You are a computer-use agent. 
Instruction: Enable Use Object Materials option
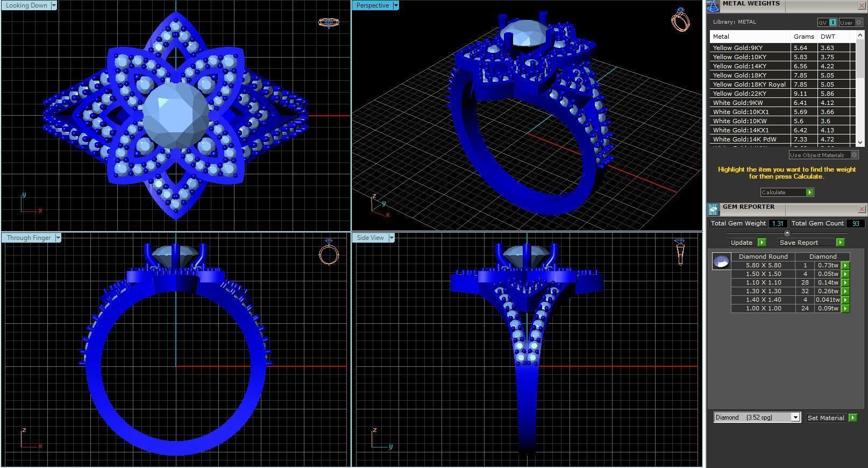click(x=824, y=155)
